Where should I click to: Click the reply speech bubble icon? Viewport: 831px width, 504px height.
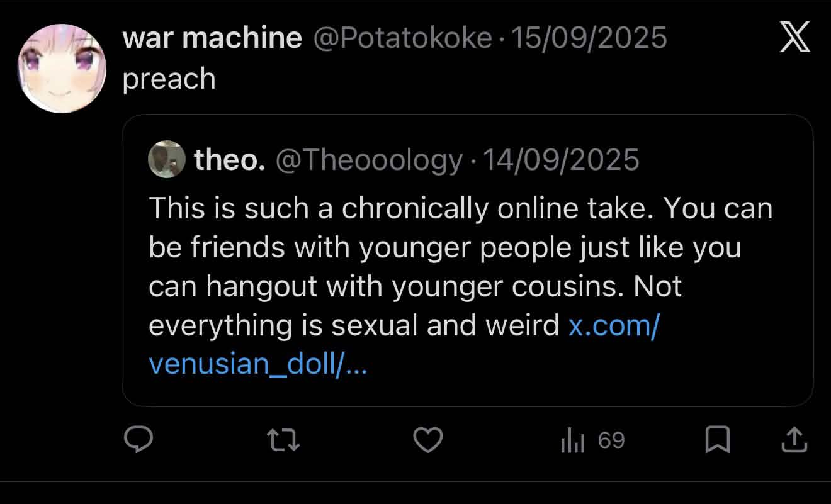click(x=138, y=440)
